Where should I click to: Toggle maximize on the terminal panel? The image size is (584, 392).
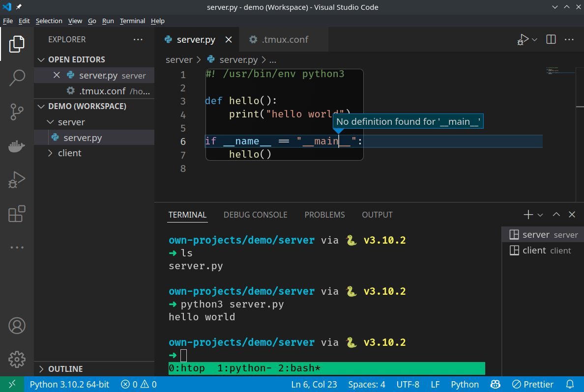point(556,214)
